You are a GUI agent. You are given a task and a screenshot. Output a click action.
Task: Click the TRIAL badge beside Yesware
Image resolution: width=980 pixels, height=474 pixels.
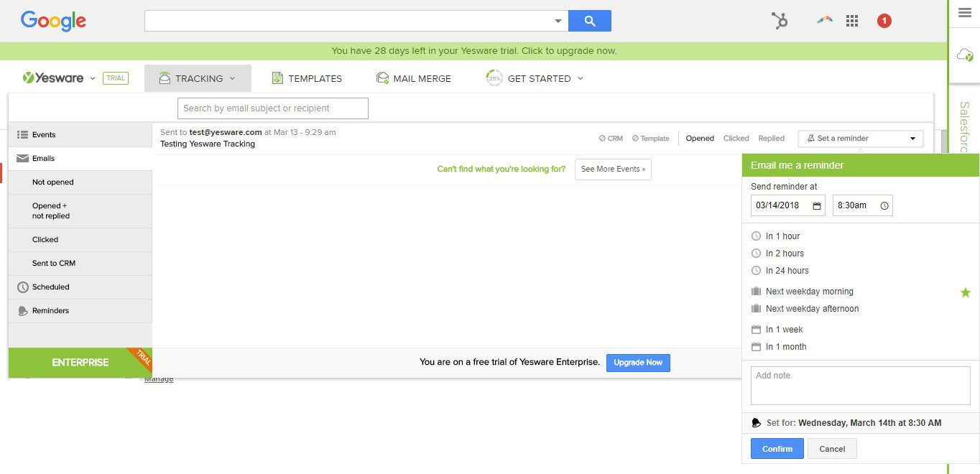pos(116,78)
